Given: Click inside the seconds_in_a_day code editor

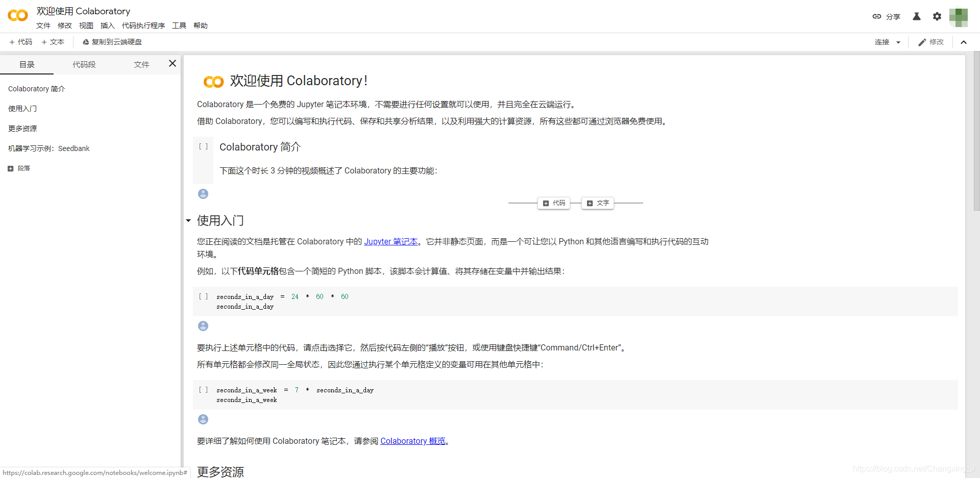Looking at the screenshot, I should (x=584, y=301).
